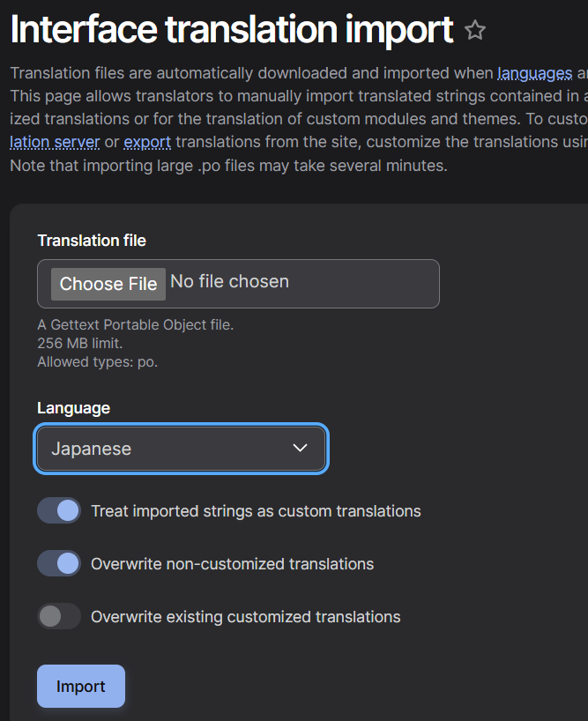Open the languages link in the description
588x721 pixels.
(535, 73)
